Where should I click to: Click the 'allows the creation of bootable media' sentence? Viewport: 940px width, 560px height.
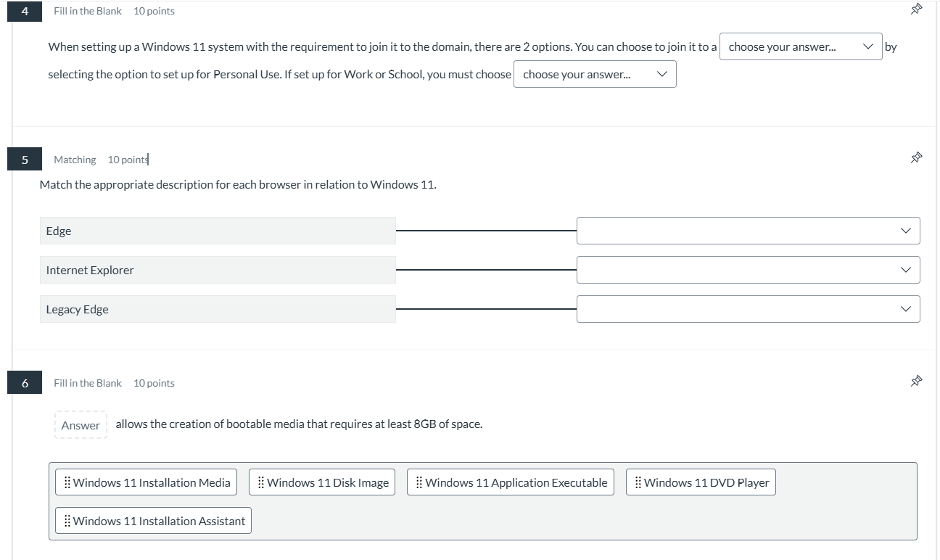tap(299, 424)
